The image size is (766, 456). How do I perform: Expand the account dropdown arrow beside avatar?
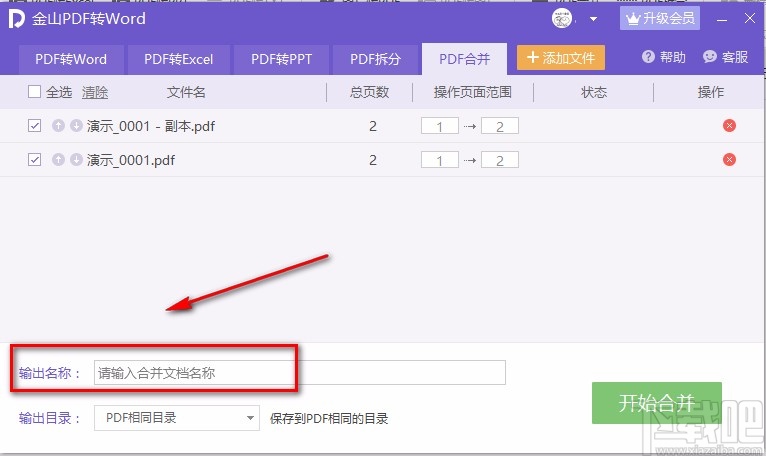(594, 20)
